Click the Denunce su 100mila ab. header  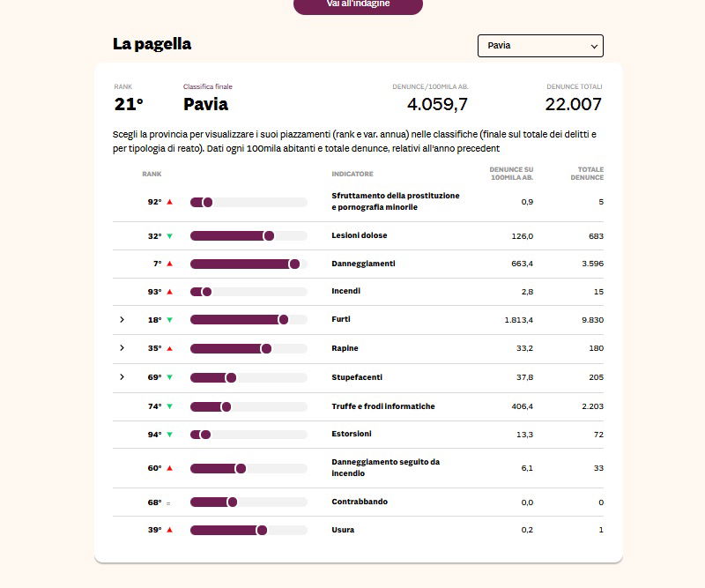pos(511,174)
